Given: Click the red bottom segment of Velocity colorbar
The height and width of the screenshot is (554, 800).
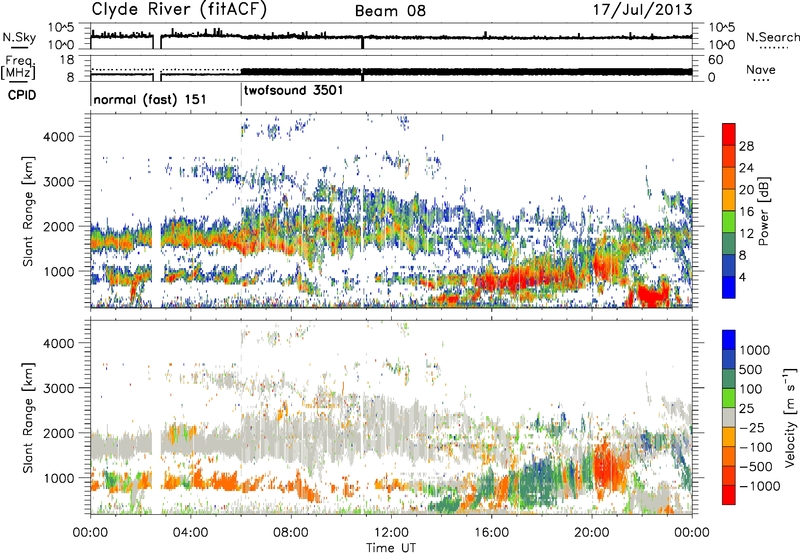Looking at the screenshot, I should (729, 495).
